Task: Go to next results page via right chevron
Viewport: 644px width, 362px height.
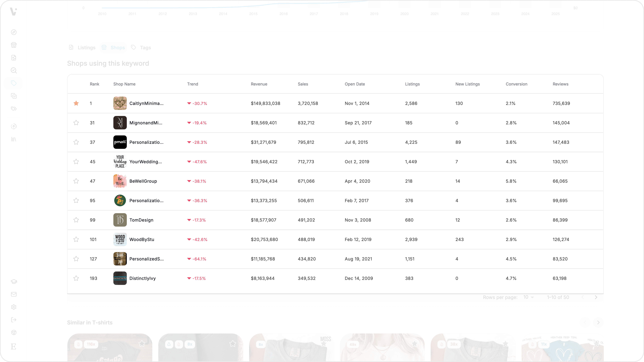Action: (x=596, y=297)
